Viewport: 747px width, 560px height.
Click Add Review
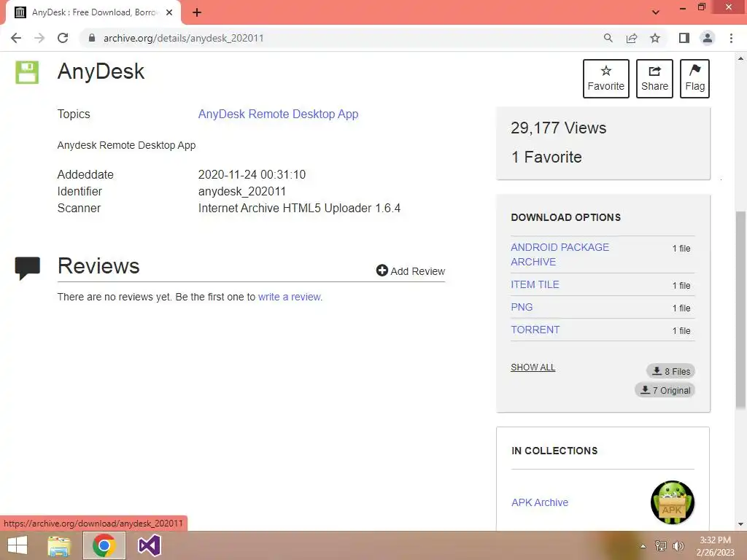[x=411, y=271]
